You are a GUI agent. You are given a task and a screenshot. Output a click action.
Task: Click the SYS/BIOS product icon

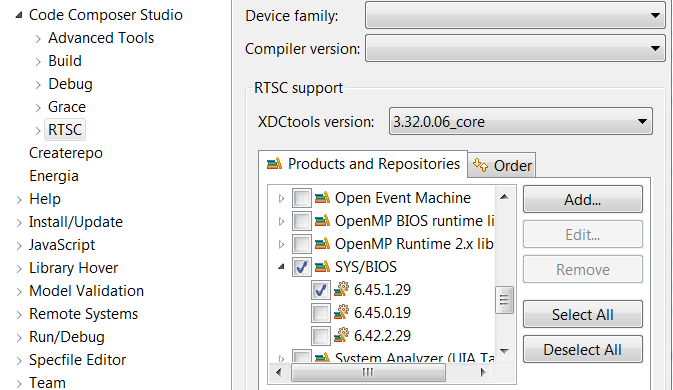pos(322,267)
